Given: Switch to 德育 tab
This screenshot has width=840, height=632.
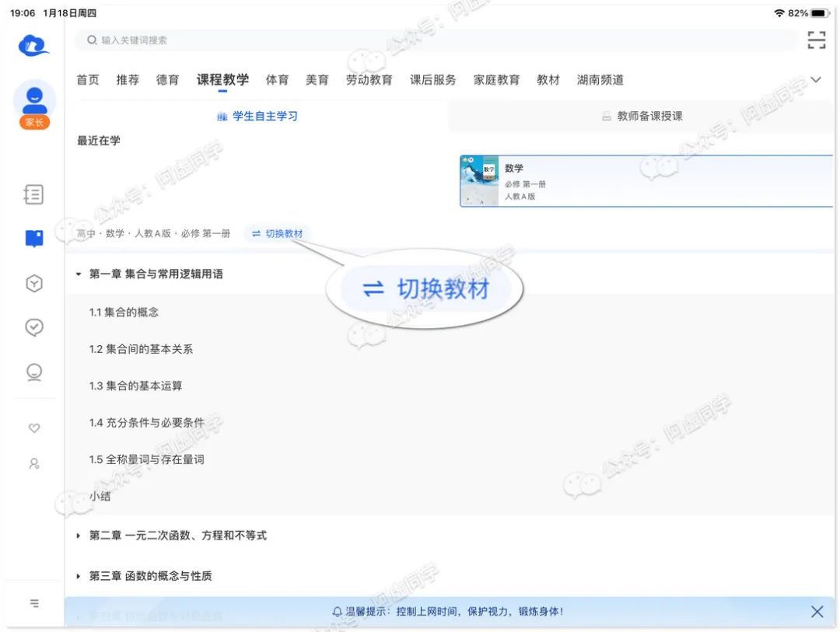Looking at the screenshot, I should pyautogui.click(x=168, y=80).
